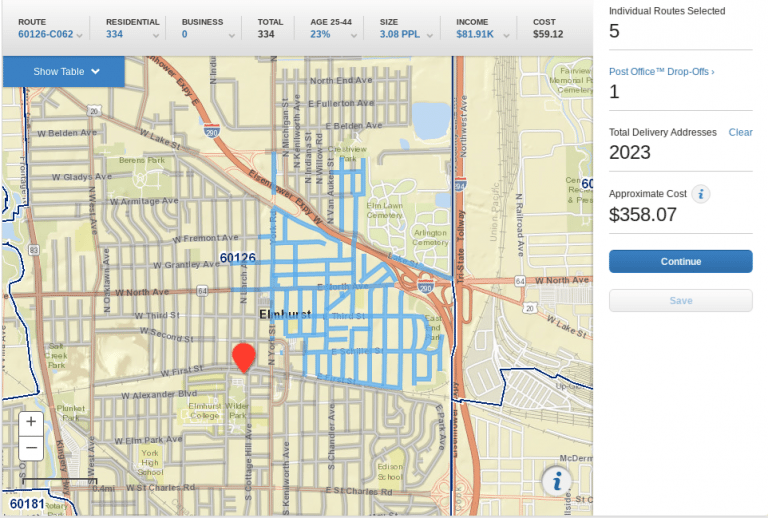Open the Post Office Drop-Offs link
Screen dimensions: 768x518
(661, 72)
